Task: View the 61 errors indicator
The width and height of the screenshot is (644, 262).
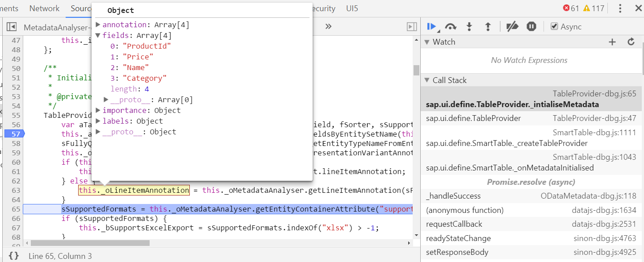Action: [x=571, y=8]
